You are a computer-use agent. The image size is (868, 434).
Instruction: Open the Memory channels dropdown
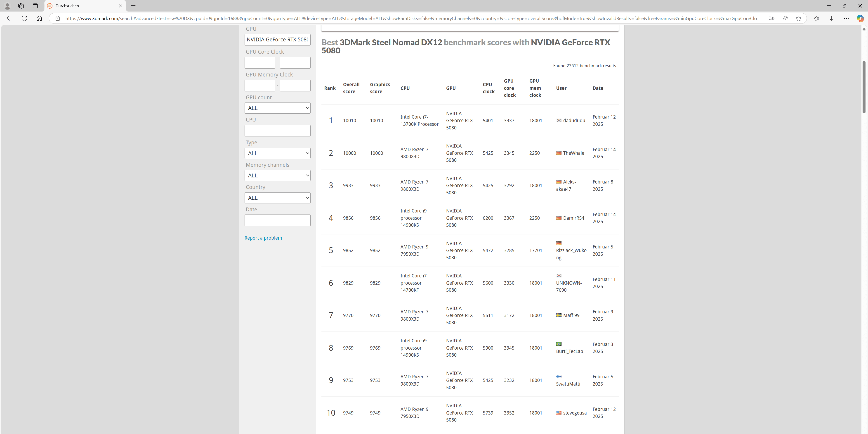coord(277,175)
